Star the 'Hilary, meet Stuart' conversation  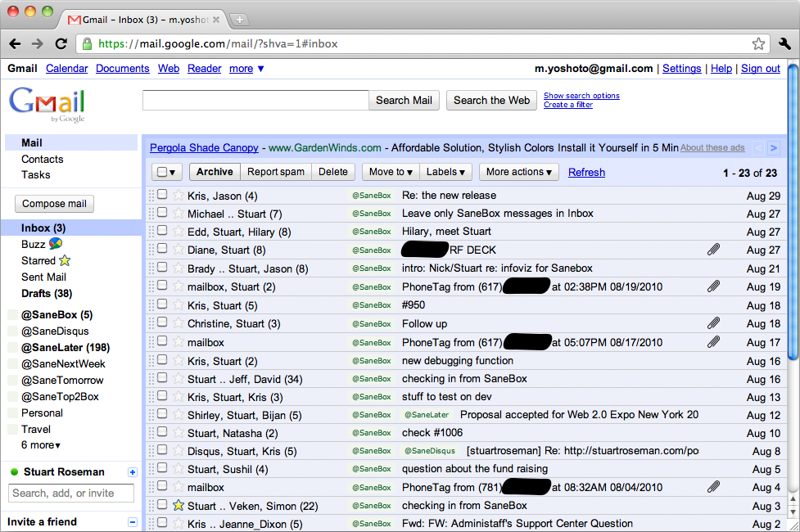[178, 232]
